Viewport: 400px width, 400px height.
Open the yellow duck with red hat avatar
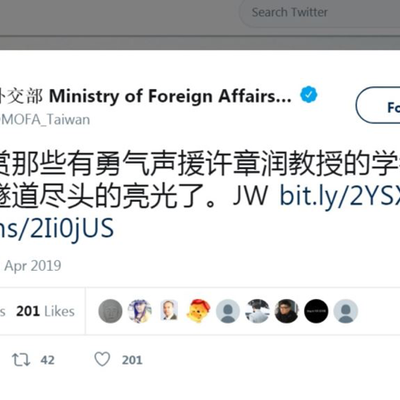(198, 311)
